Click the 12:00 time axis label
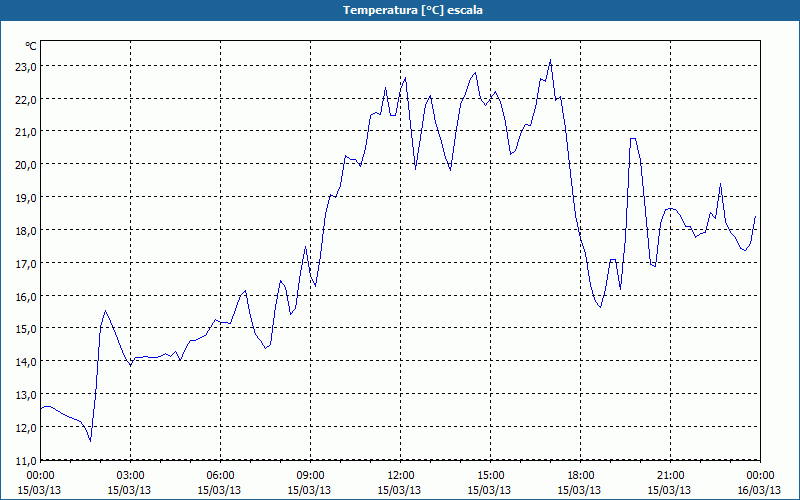This screenshot has width=800, height=500. pyautogui.click(x=401, y=475)
